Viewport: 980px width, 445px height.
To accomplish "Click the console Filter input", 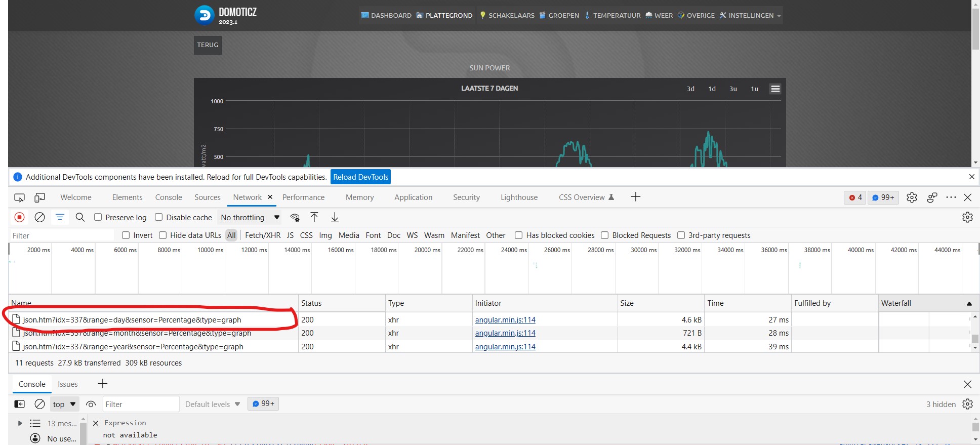I will 141,404.
